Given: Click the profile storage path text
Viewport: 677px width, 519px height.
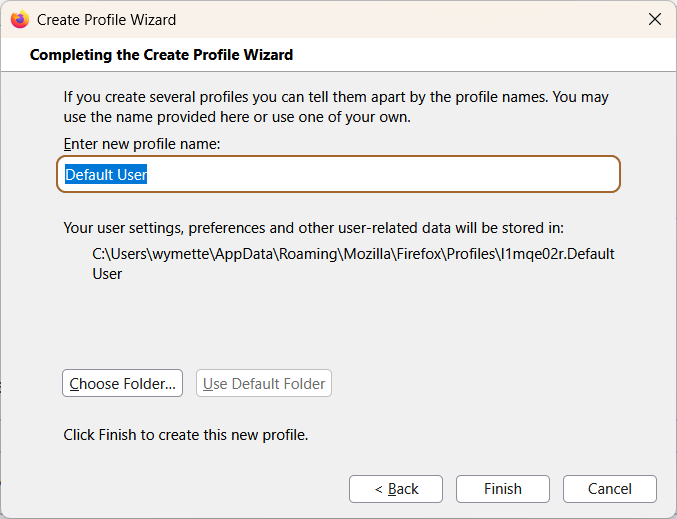Looking at the screenshot, I should coord(353,263).
